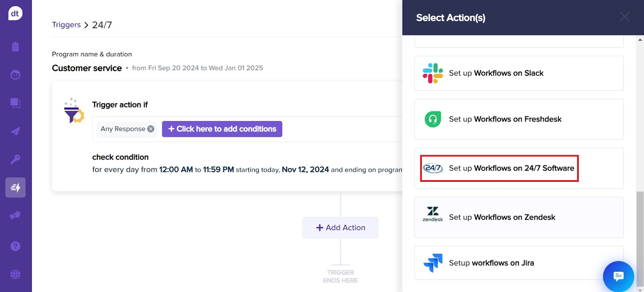644x292 pixels.
Task: Click the Freshdesk headset logo icon
Action: coord(433,119)
